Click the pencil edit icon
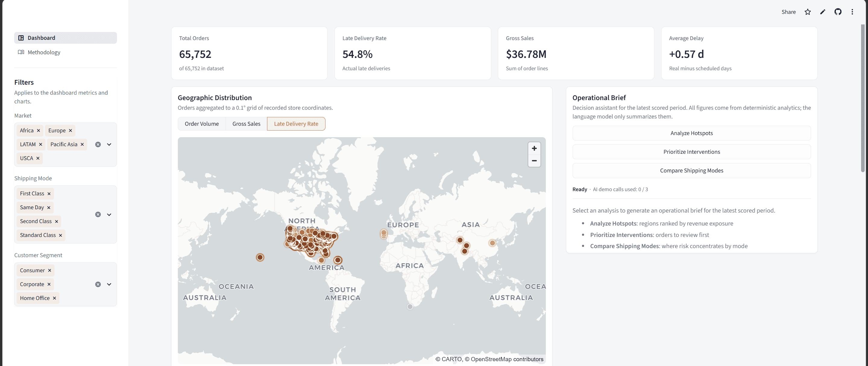This screenshot has height=366, width=868. (x=823, y=12)
